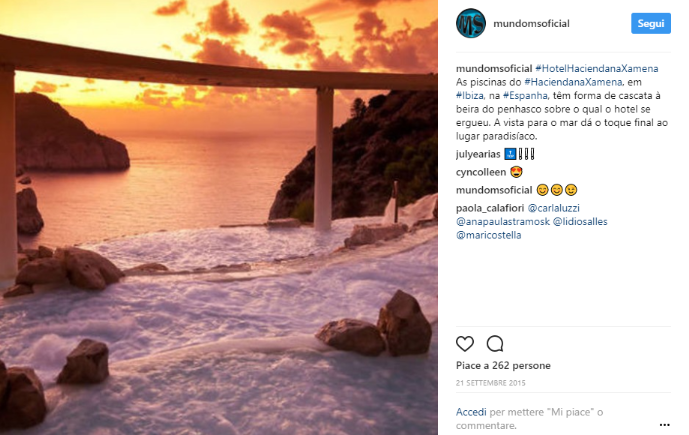The width and height of the screenshot is (689, 435).
Task: Click the mundomsoficial profile avatar
Action: pos(471,23)
